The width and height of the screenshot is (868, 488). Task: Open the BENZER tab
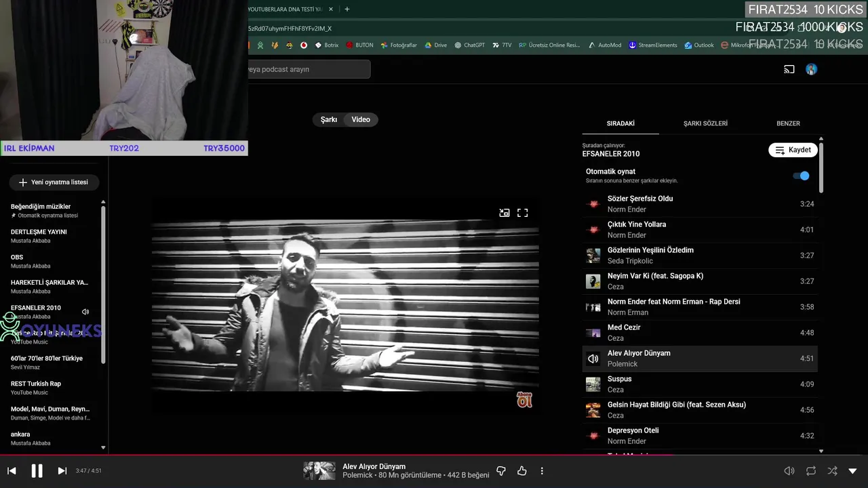[x=788, y=123]
